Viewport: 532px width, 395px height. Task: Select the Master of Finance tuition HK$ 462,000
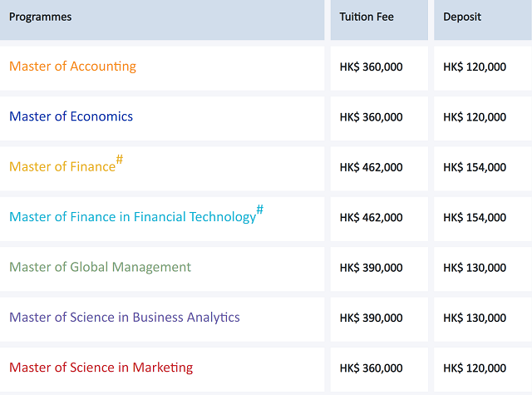point(372,167)
